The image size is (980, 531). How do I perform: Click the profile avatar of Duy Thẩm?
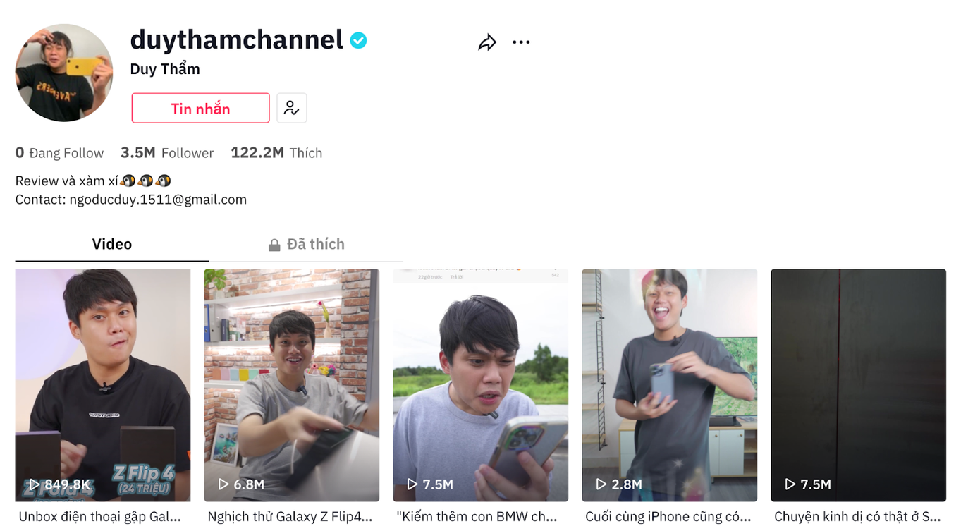point(63,73)
